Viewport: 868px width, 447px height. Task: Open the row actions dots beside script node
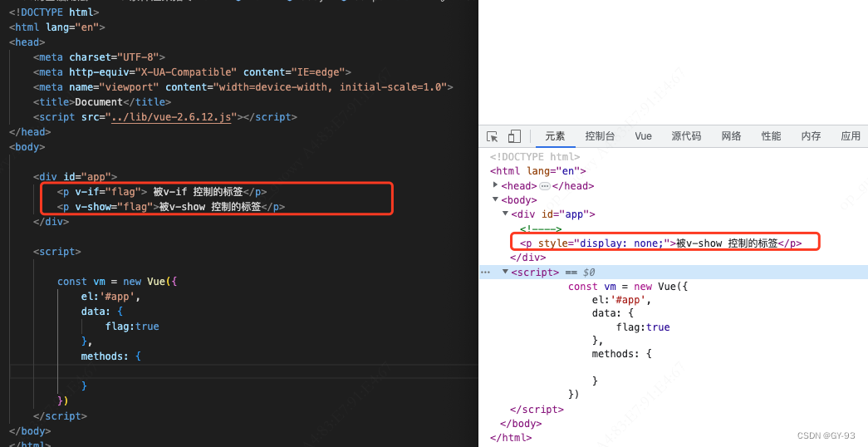click(x=485, y=272)
